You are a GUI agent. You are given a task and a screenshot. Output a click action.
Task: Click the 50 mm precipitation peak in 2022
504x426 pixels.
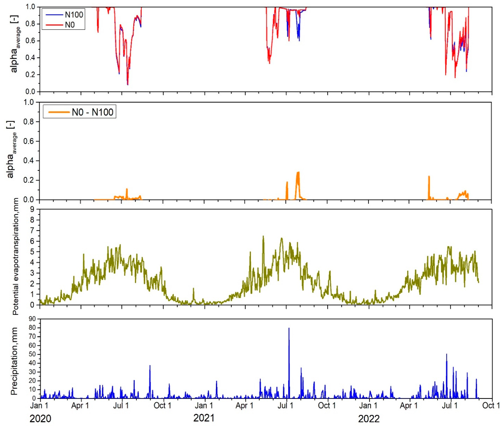447,355
